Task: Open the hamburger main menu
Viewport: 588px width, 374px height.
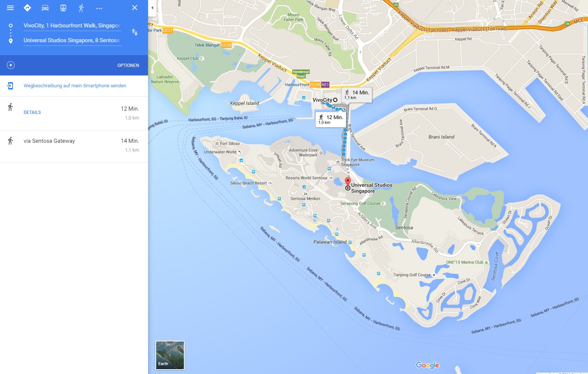Action: tap(10, 8)
